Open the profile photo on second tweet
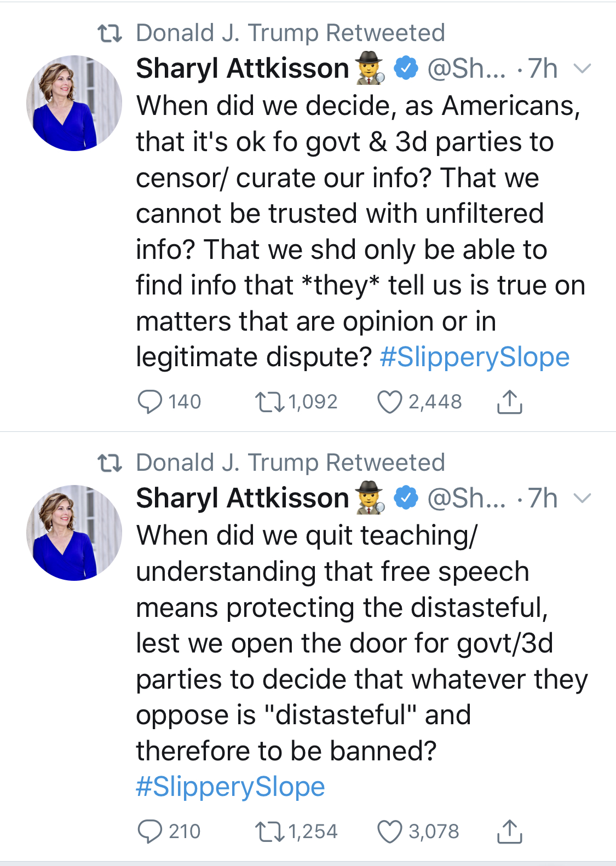Viewport: 616px width, 866px height. click(74, 533)
